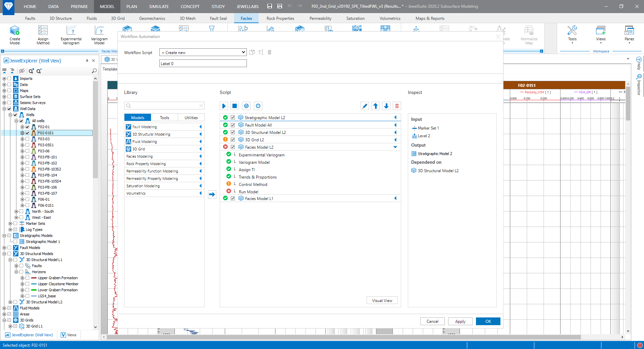
Task: Confirm the dialog with OK
Action: tap(488, 321)
